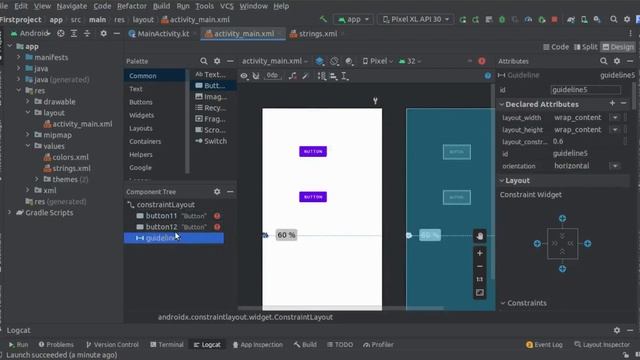The width and height of the screenshot is (640, 360).
Task: Remove declared attribute with minus icon
Action: [x=623, y=103]
